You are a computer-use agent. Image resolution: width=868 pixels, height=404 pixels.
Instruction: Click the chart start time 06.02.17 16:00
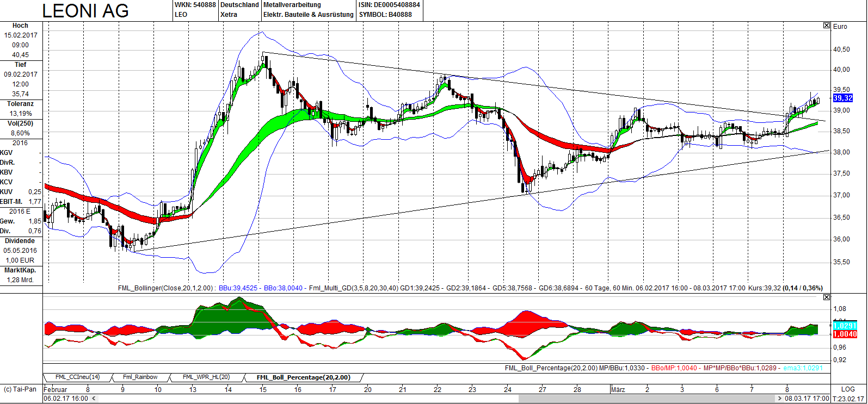coord(65,399)
